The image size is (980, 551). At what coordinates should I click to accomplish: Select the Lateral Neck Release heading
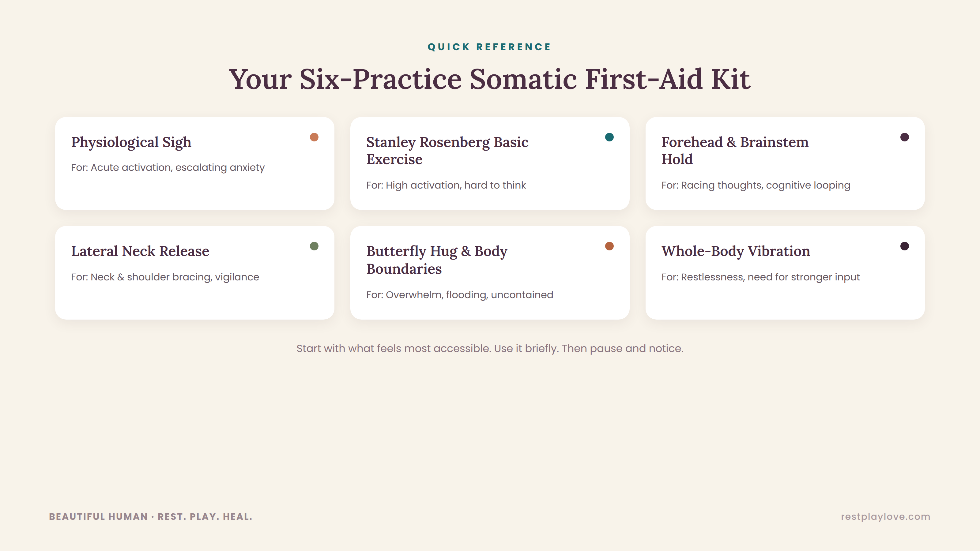pyautogui.click(x=140, y=251)
